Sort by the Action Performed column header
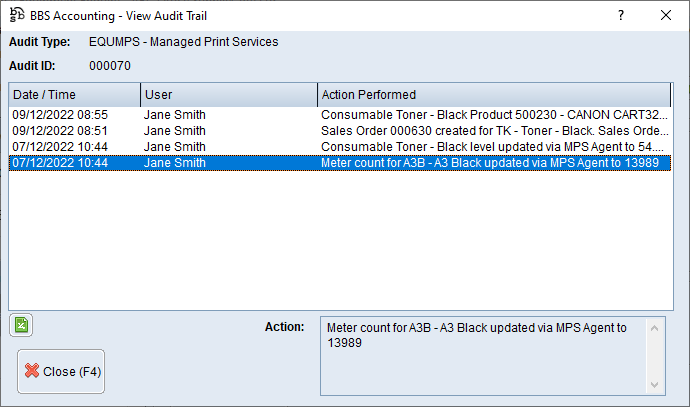Viewport: 690px width, 407px height. point(495,94)
